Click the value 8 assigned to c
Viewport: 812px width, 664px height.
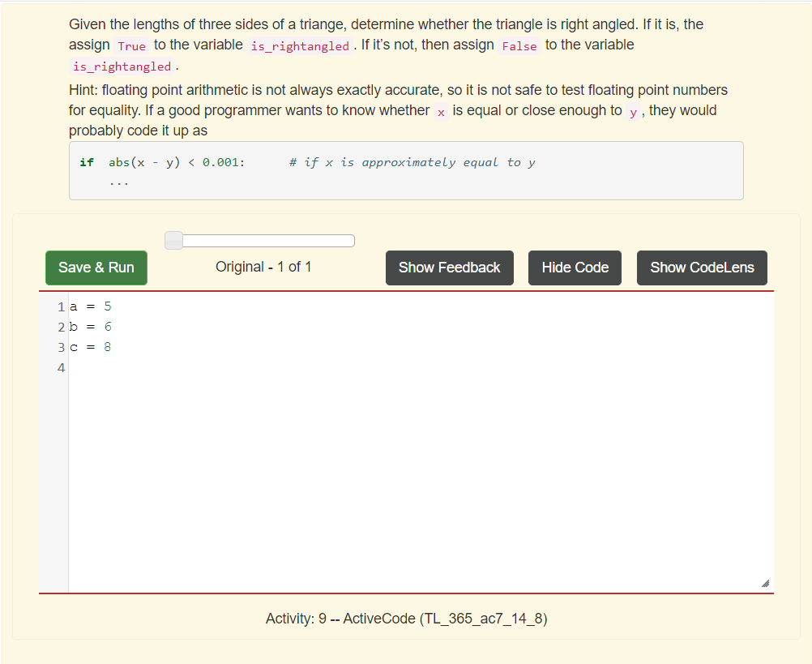107,346
